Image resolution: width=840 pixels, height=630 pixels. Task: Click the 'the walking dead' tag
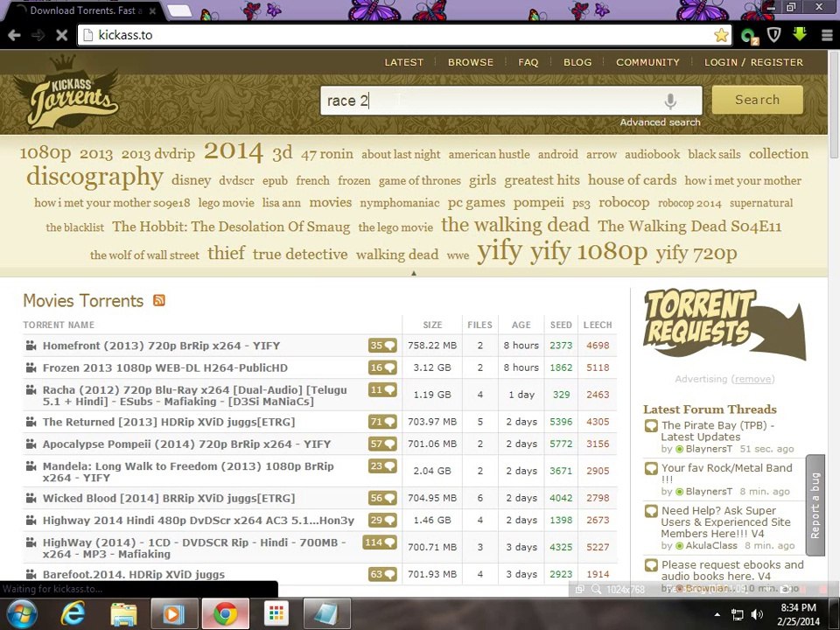point(514,225)
